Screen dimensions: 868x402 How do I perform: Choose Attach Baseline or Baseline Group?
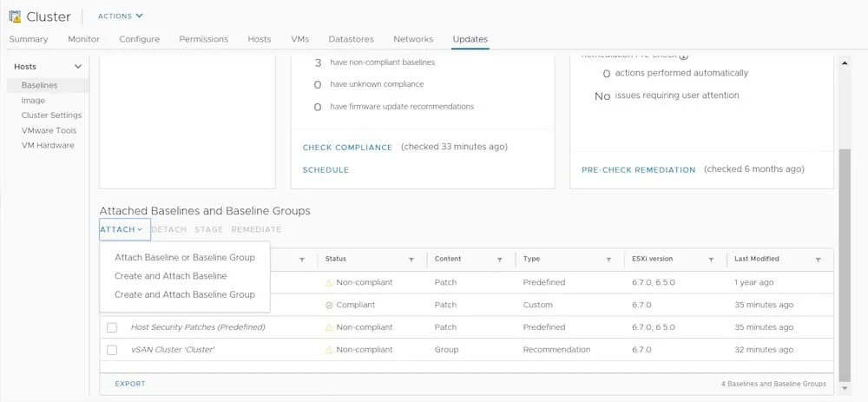point(185,258)
